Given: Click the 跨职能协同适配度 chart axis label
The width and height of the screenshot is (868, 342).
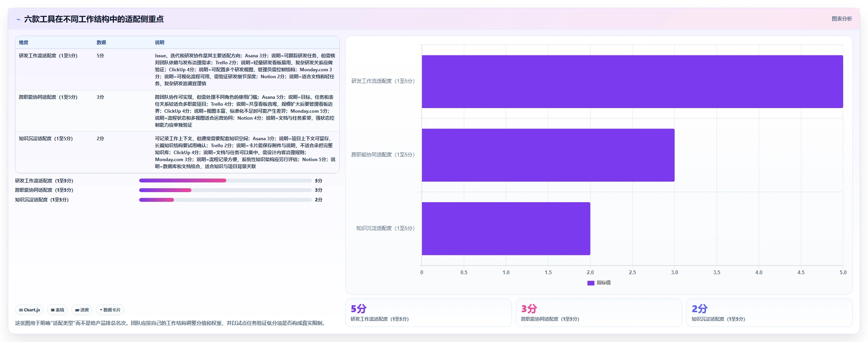Looking at the screenshot, I should [383, 155].
